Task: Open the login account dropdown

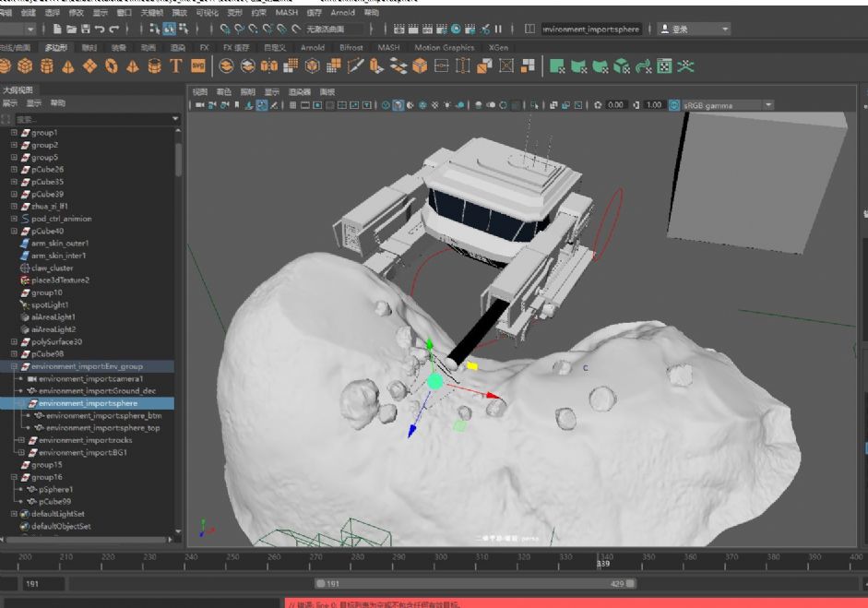Action: point(725,29)
